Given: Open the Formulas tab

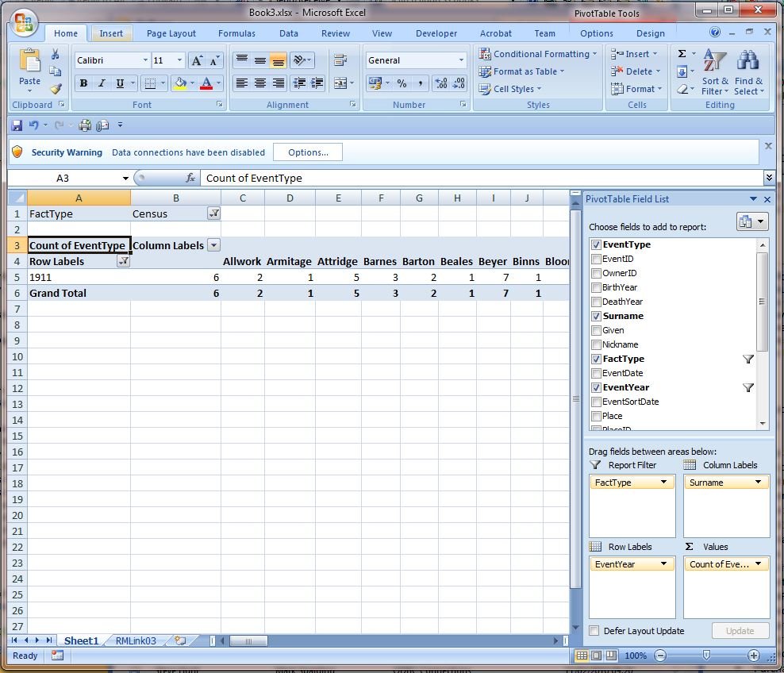Looking at the screenshot, I should pos(236,33).
